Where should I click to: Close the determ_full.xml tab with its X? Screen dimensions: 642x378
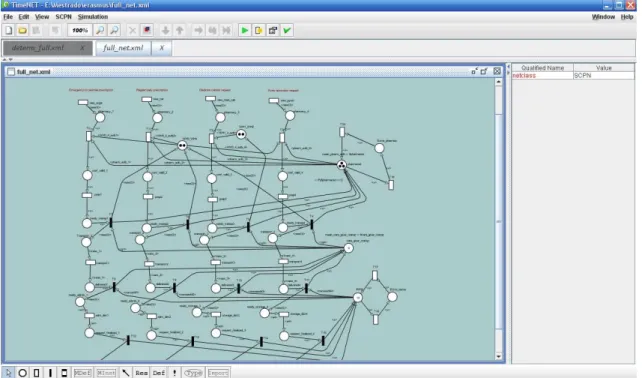click(x=82, y=48)
